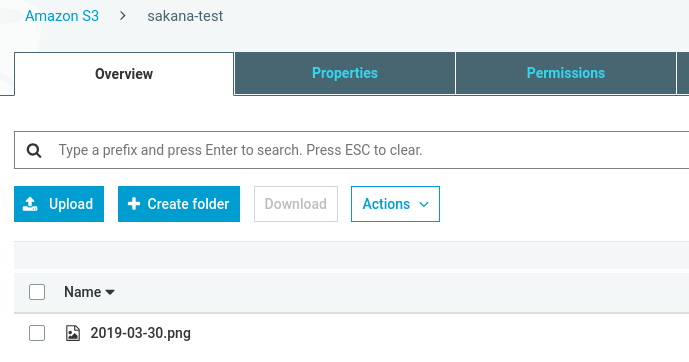Switch to the Permissions tab
Viewport: 689px width, 362px height.
[566, 73]
